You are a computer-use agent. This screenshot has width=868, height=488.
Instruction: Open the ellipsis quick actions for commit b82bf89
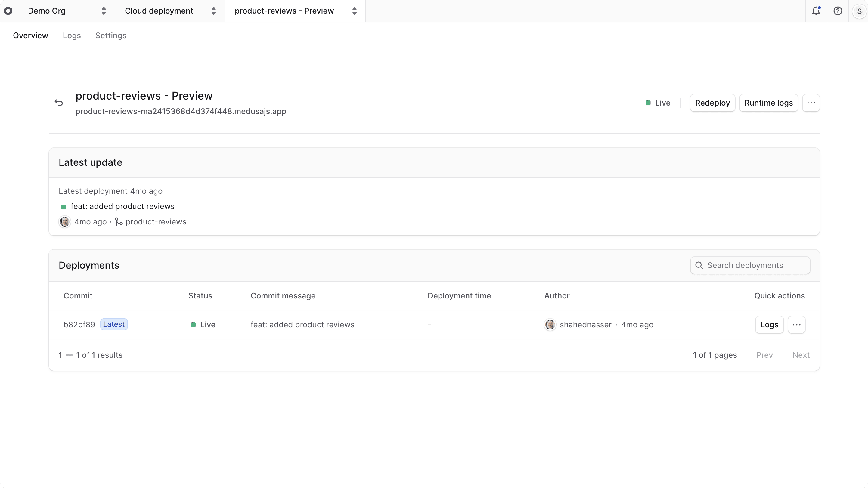pos(797,324)
